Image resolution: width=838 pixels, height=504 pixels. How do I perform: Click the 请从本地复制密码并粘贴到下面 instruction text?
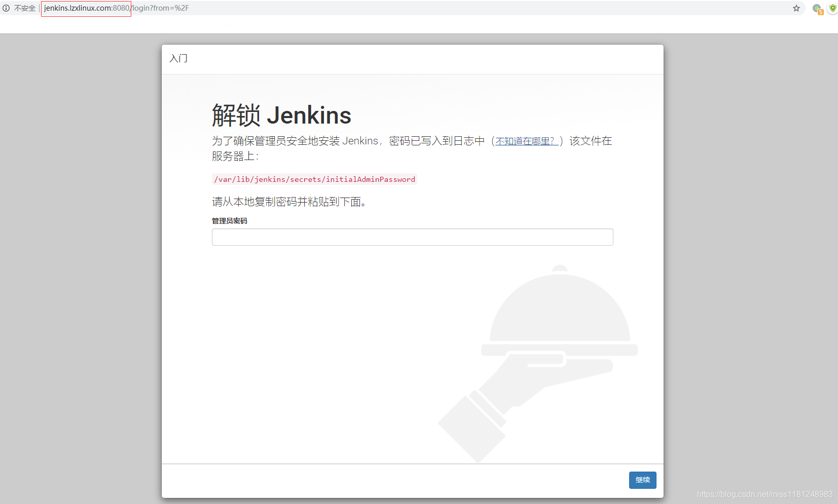point(289,202)
